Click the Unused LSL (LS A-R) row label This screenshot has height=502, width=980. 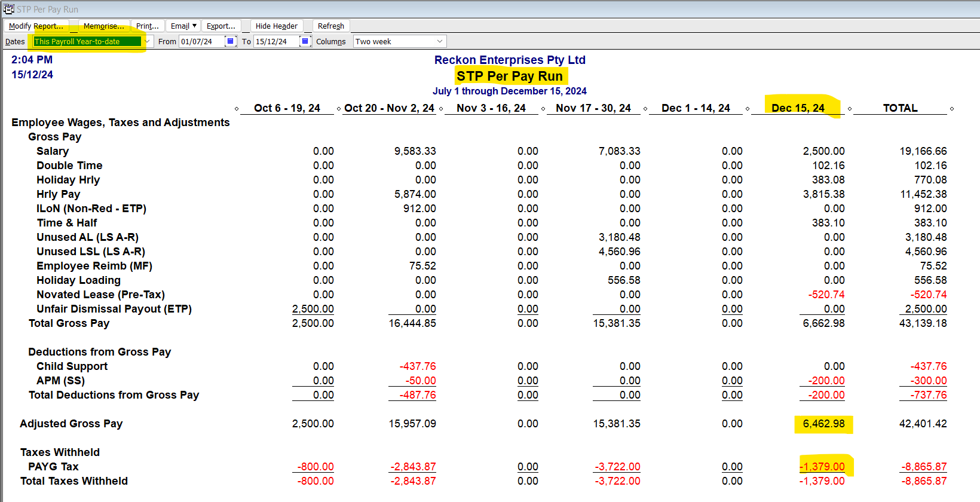[91, 252]
